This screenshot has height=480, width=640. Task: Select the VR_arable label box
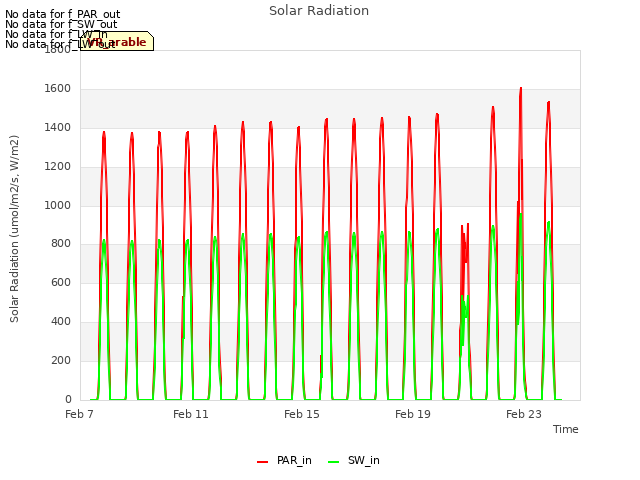click(117, 41)
